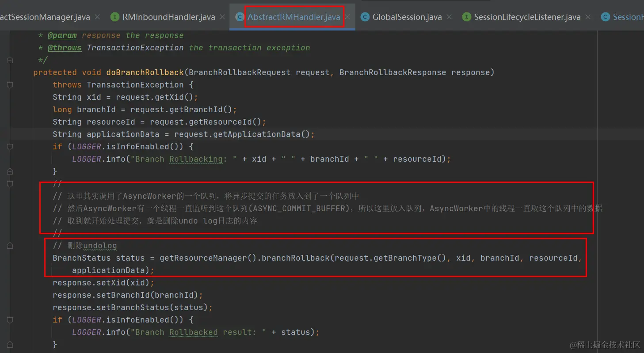Click the class icon on GlobalSession.java tab

coord(365,17)
